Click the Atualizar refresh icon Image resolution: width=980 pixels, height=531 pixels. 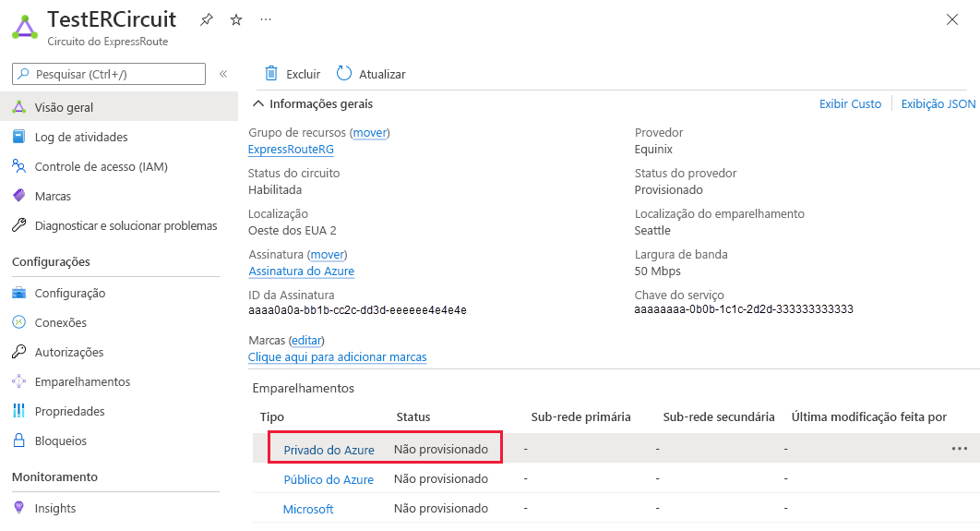344,74
